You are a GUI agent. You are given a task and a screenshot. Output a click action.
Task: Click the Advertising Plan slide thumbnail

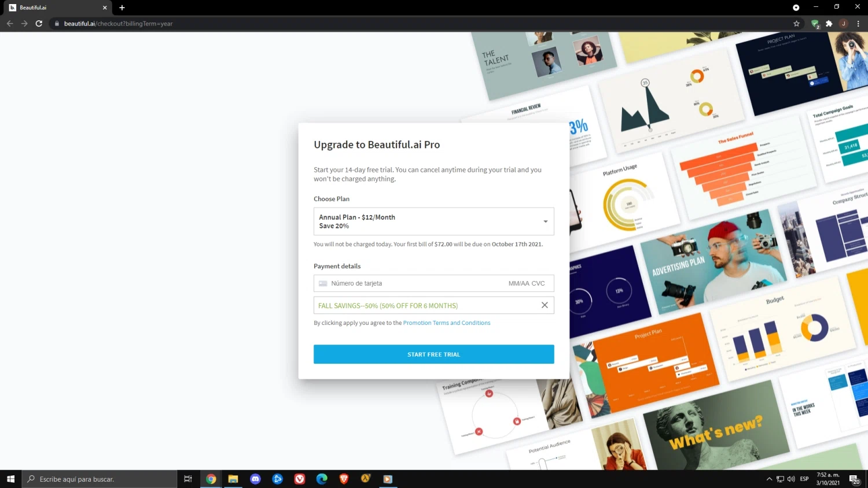[x=713, y=263]
